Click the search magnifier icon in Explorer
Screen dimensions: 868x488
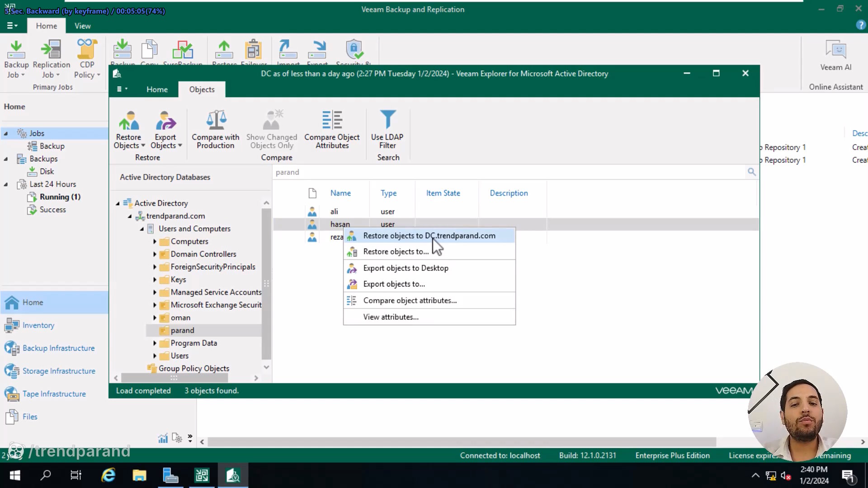click(x=751, y=172)
